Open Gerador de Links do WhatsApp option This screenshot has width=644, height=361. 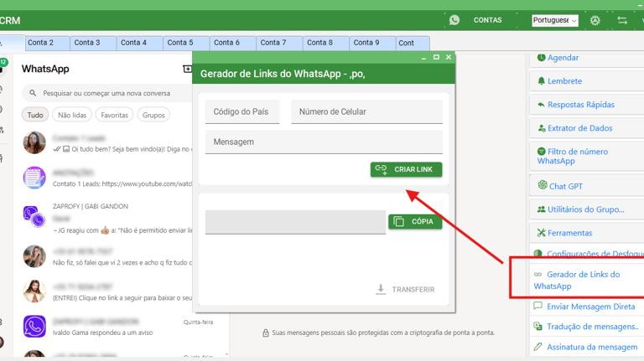coord(577,281)
